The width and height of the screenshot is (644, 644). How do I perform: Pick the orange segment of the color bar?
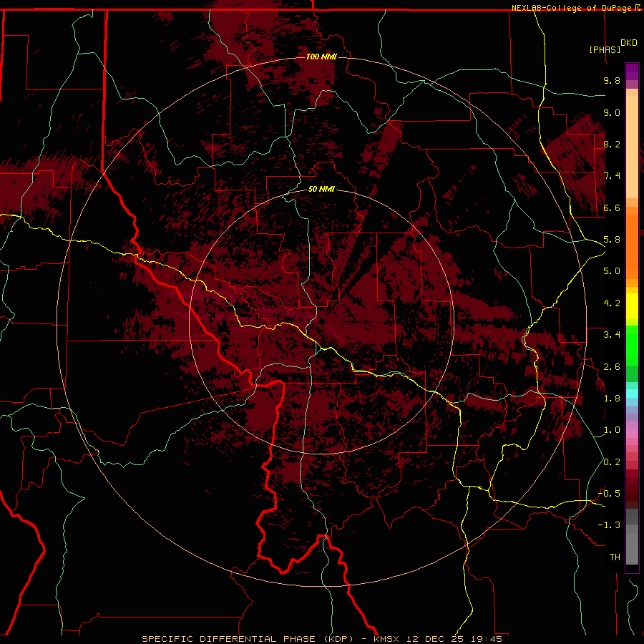pos(632,246)
